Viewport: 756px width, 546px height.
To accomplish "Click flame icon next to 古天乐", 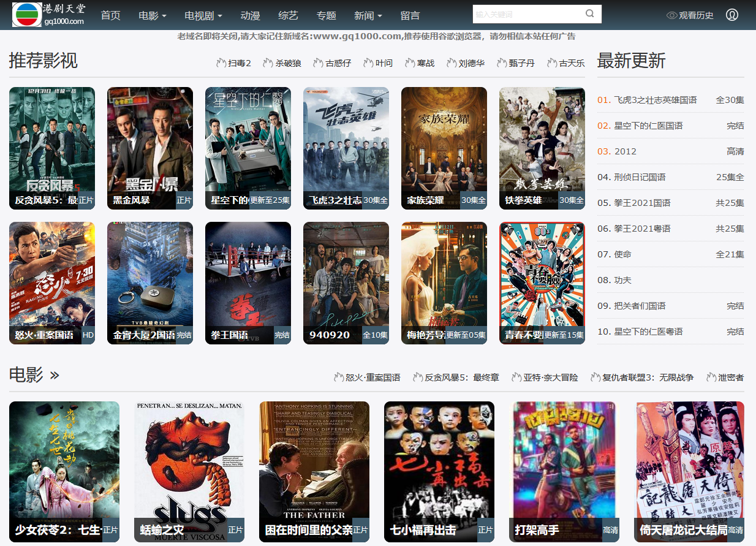I will [x=552, y=63].
